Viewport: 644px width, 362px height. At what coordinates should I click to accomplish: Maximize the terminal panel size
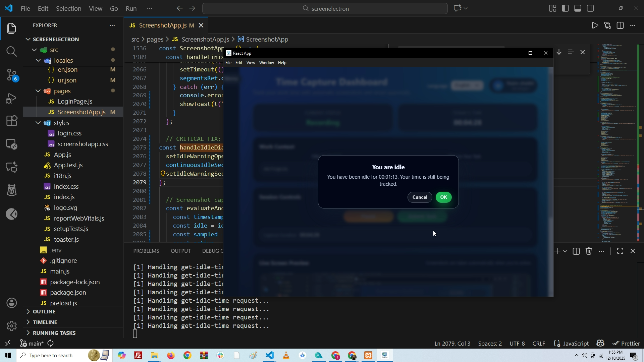click(x=620, y=251)
